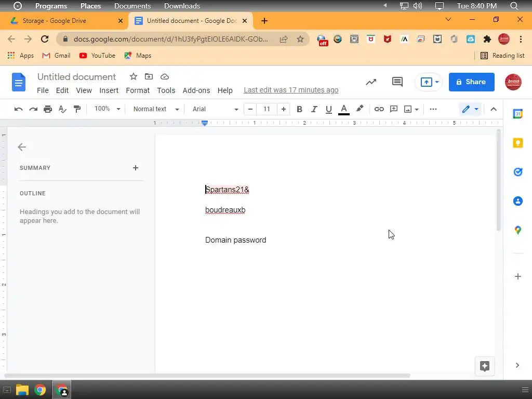Add a summary with the plus icon
Image resolution: width=532 pixels, height=399 pixels.
tap(136, 168)
